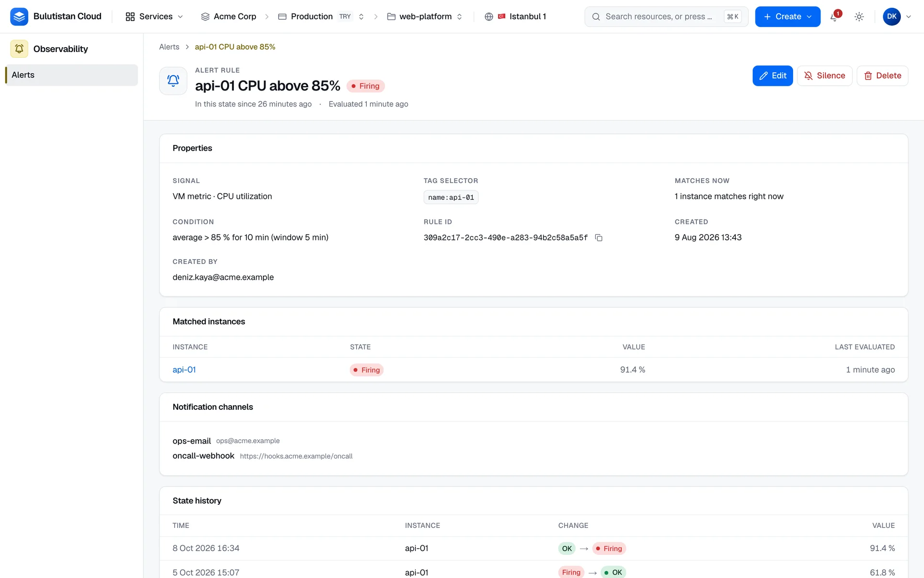Open the Services menu
Screen dimensions: 924x578
(x=154, y=16)
